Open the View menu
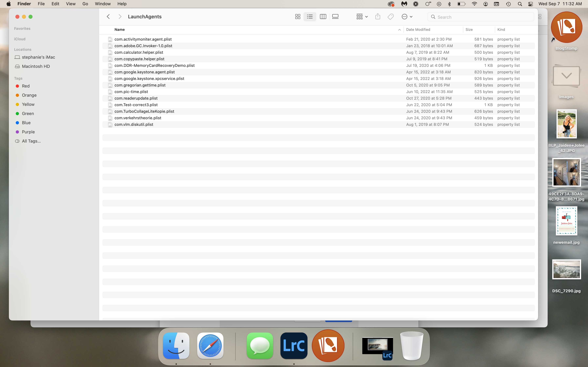Viewport: 588px width, 367px height. pos(71,4)
